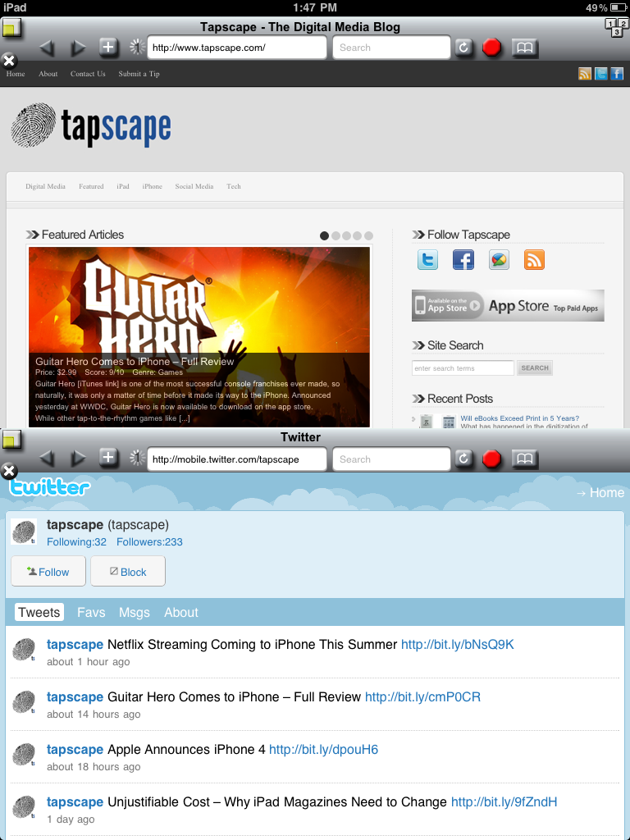This screenshot has height=840, width=630.
Task: Follow Tapscape via the Google Buzz icon
Action: (499, 260)
